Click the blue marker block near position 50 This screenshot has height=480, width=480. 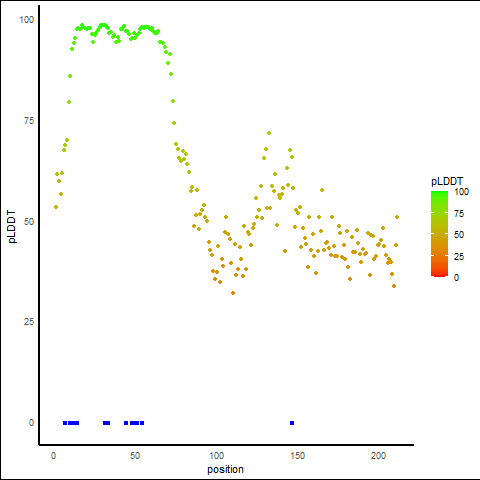134,423
